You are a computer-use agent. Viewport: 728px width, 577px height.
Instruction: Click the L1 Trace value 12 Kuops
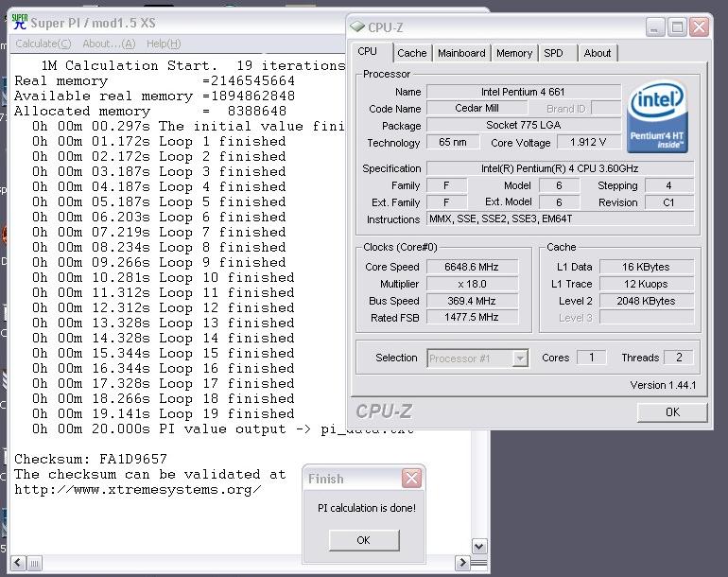pyautogui.click(x=647, y=284)
